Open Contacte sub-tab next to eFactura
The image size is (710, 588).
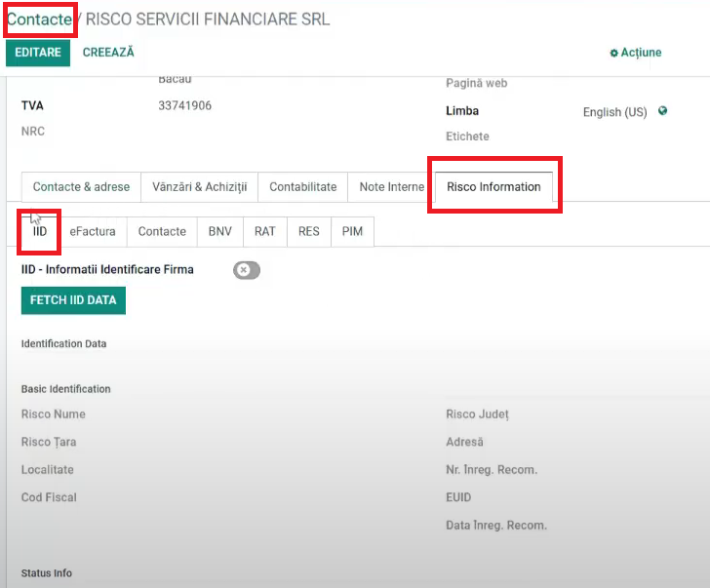(x=162, y=232)
